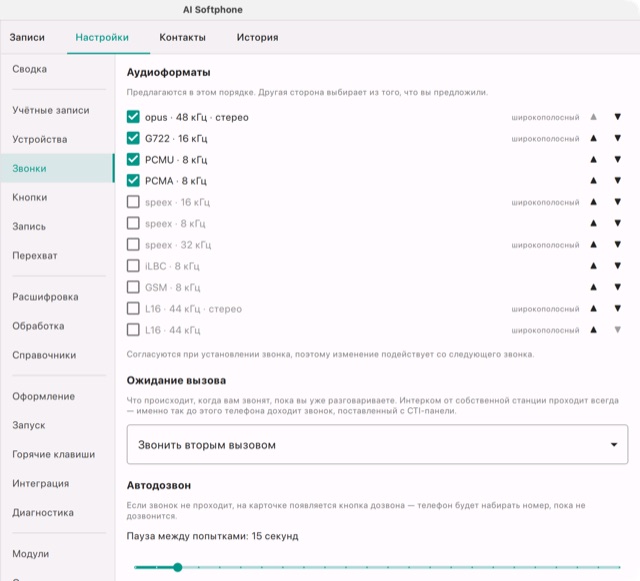
Task: Click the G722 · 16 кГц label
Action: click(176, 138)
